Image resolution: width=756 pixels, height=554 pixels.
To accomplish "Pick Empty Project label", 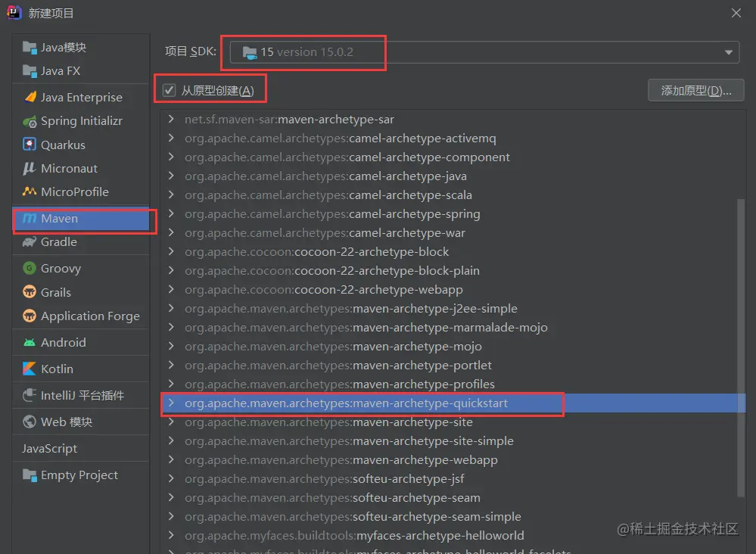I will pyautogui.click(x=79, y=475).
